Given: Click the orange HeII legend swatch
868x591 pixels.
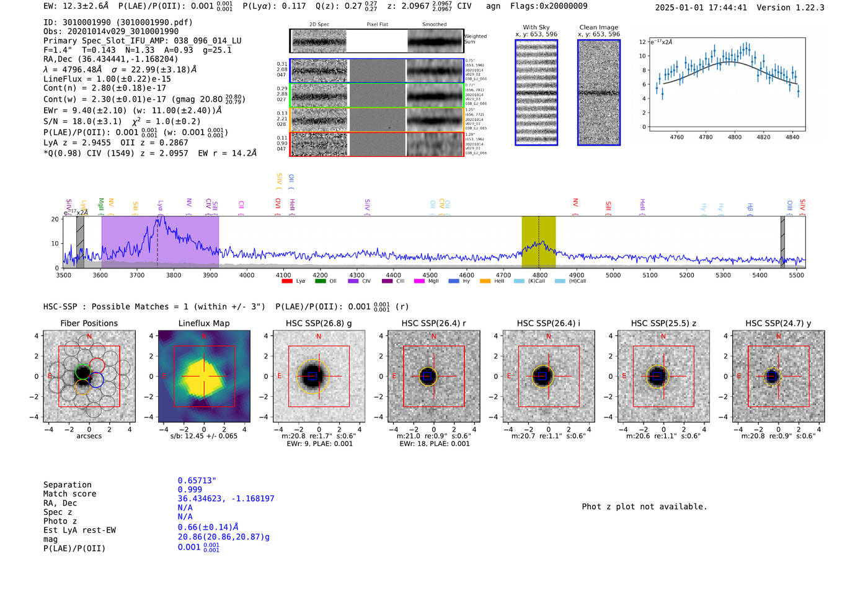Looking at the screenshot, I should click(485, 281).
